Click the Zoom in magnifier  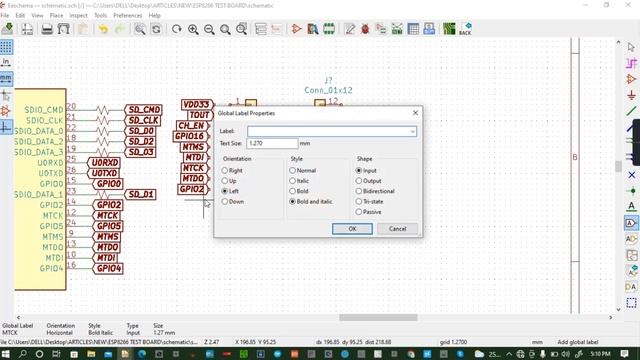point(193,29)
